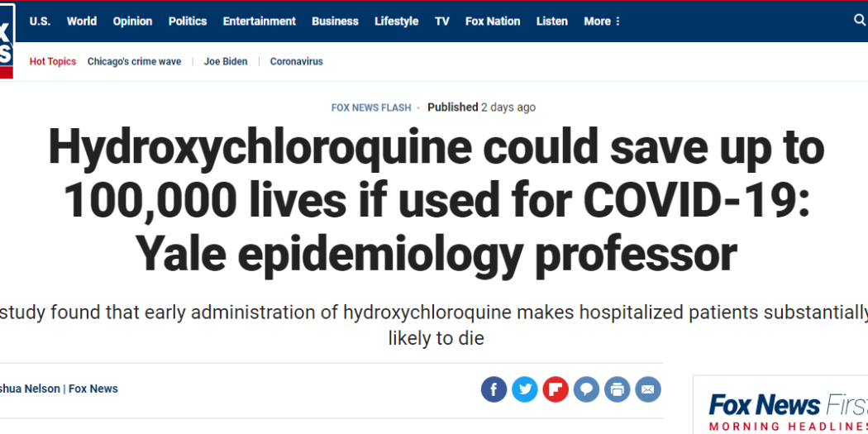The image size is (868, 434).
Task: Open the search magnifier icon
Action: click(860, 21)
